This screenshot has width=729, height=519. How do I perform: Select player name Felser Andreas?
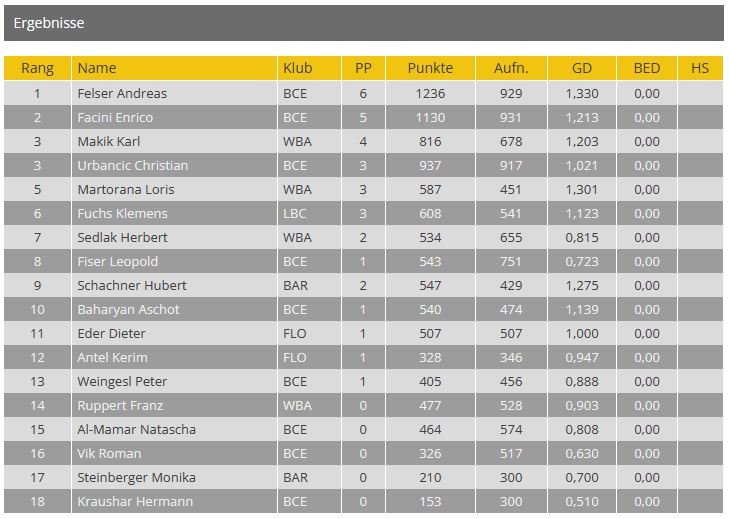(x=122, y=93)
